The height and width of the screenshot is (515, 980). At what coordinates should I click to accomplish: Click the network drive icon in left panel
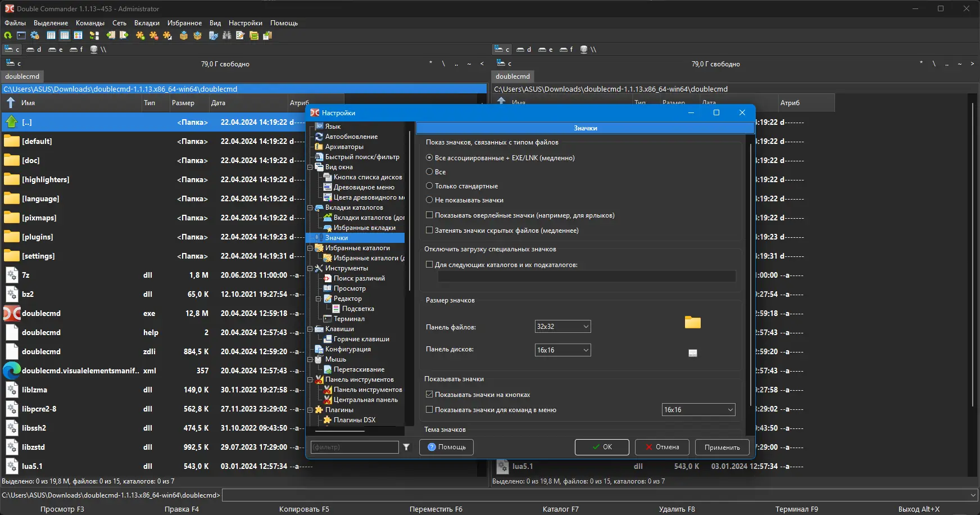coord(94,49)
